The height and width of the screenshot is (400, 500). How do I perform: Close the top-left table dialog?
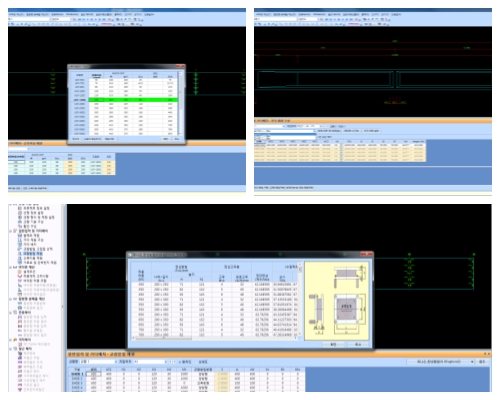(x=180, y=66)
